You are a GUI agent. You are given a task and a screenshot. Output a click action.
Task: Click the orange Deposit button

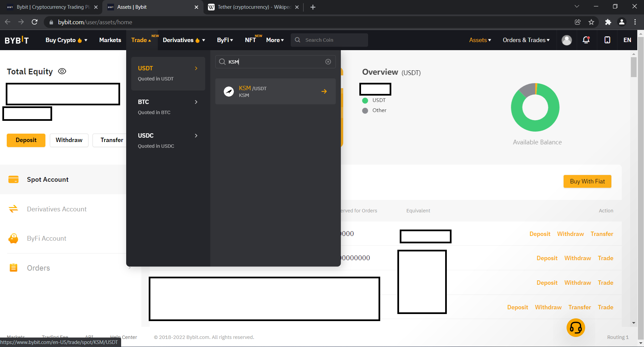pyautogui.click(x=26, y=140)
